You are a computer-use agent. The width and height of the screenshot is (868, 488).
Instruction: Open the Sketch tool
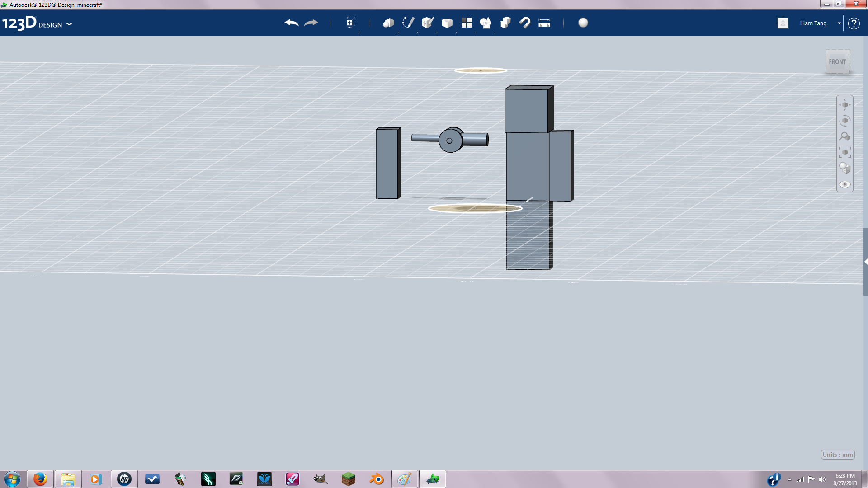[408, 23]
